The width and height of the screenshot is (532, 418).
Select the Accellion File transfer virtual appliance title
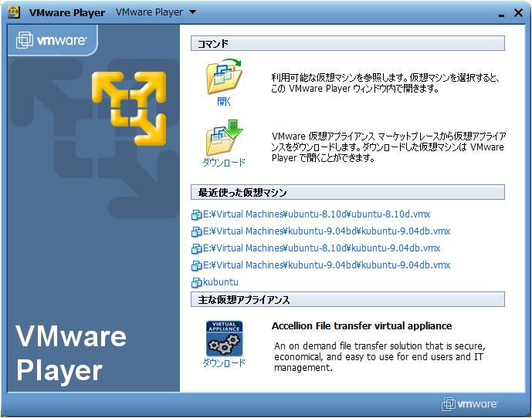[361, 326]
